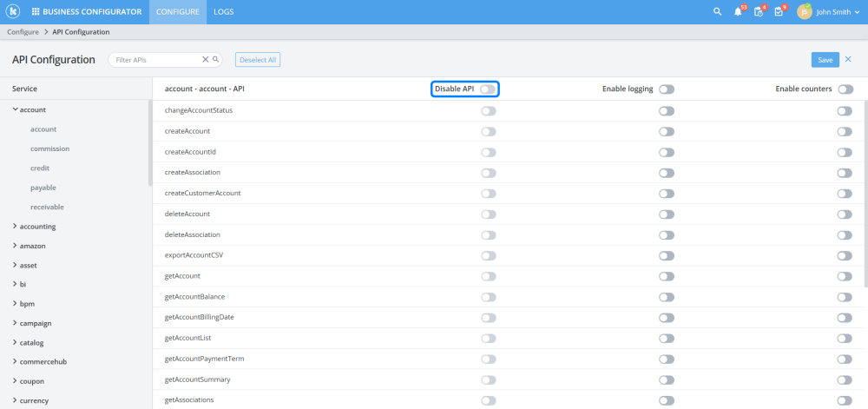868x409 pixels.
Task: Open the Business Configurator apps grid icon
Action: coord(36,11)
